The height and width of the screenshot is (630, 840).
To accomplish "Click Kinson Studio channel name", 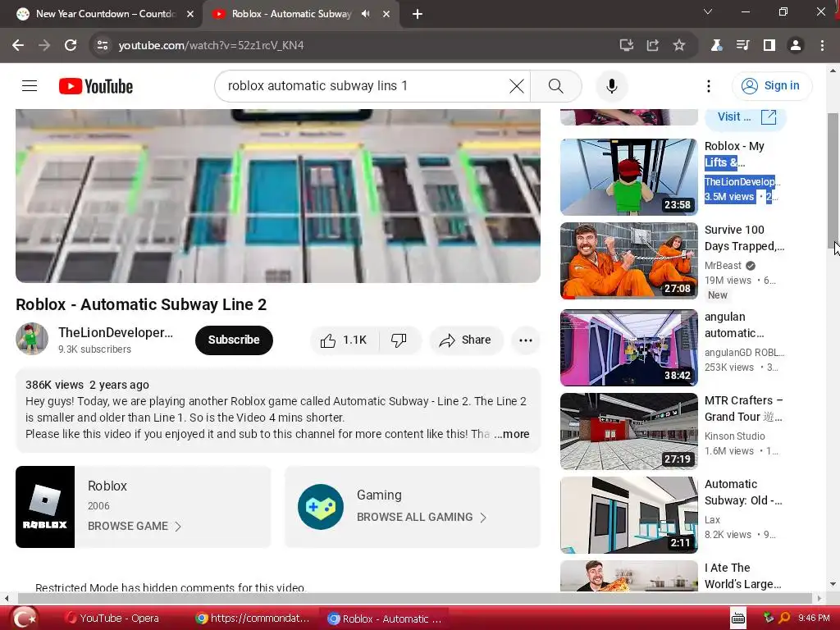I will click(x=734, y=436).
